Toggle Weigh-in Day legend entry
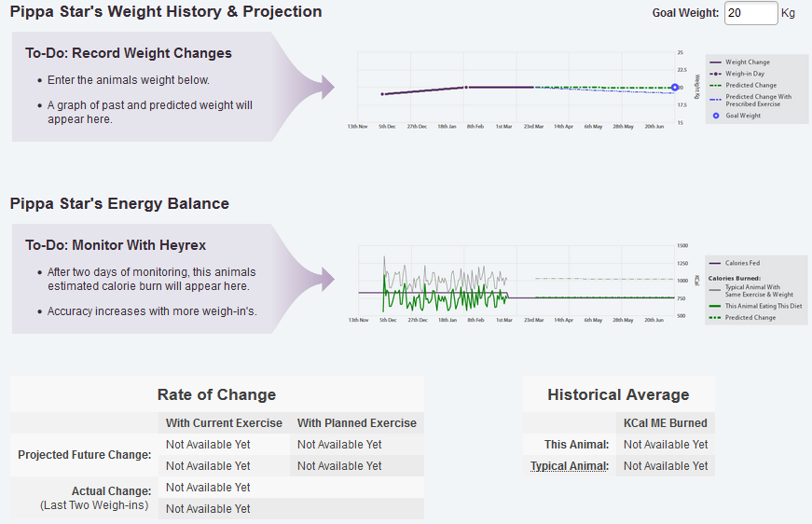Screen dimensions: 812x524 746,74
